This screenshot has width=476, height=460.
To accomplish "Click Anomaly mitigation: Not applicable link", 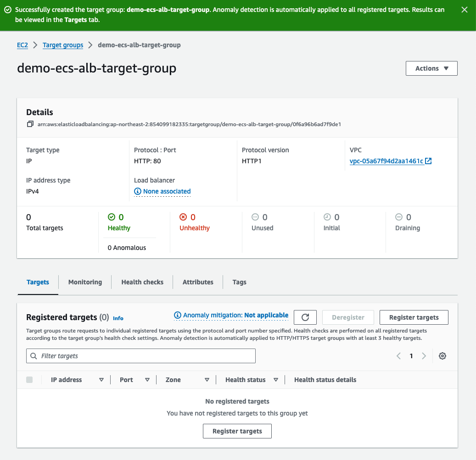I will [235, 316].
